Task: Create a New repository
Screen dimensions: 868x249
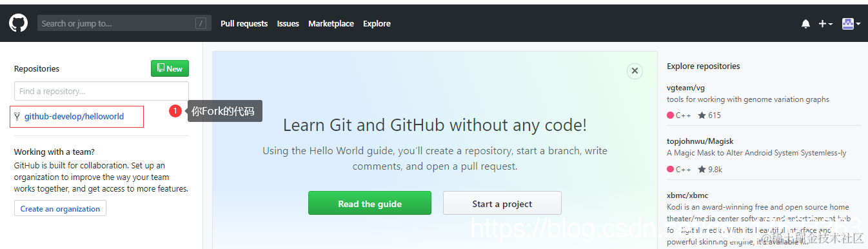Action: coord(170,68)
